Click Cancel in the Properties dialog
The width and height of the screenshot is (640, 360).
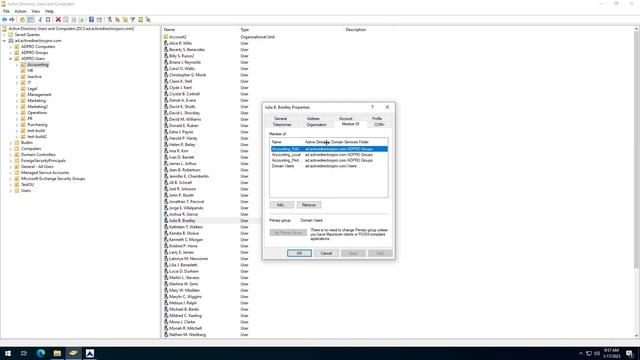tap(326, 253)
